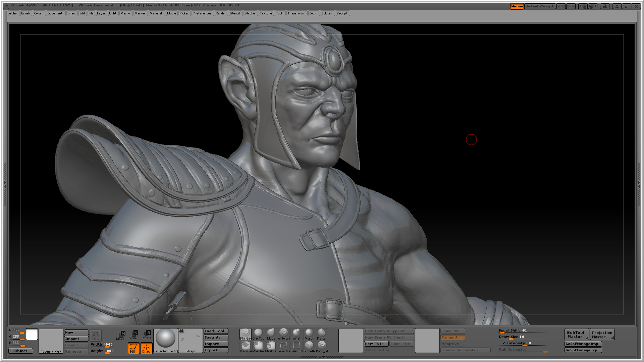Image resolution: width=644 pixels, height=362 pixels.
Task: Click the Load Tool button
Action: click(x=216, y=331)
